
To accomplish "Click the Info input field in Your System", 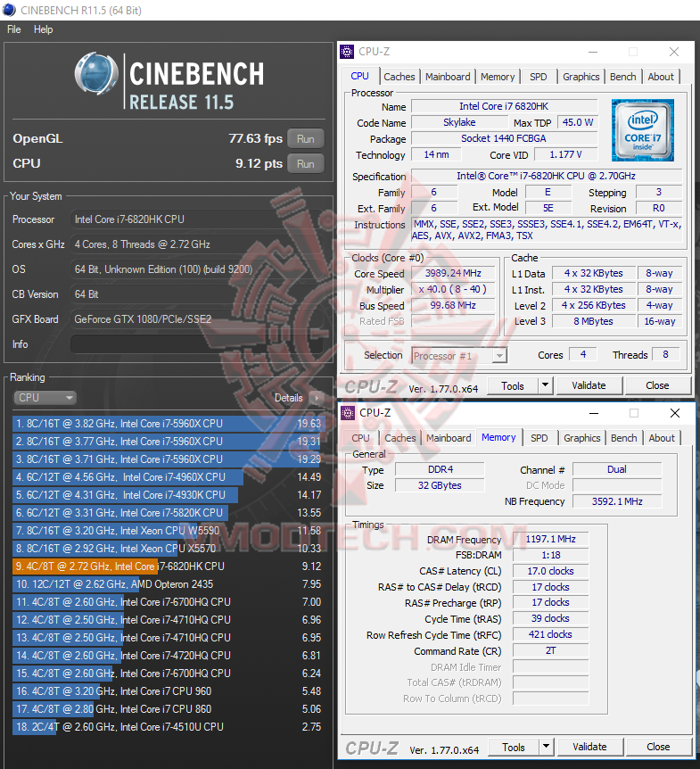I will coord(197,344).
